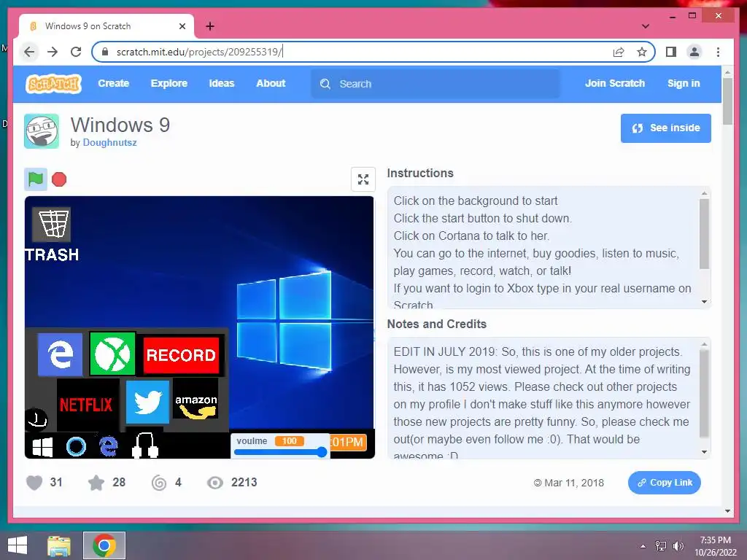
Task: Click the power icon in the start menu
Action: click(x=36, y=419)
